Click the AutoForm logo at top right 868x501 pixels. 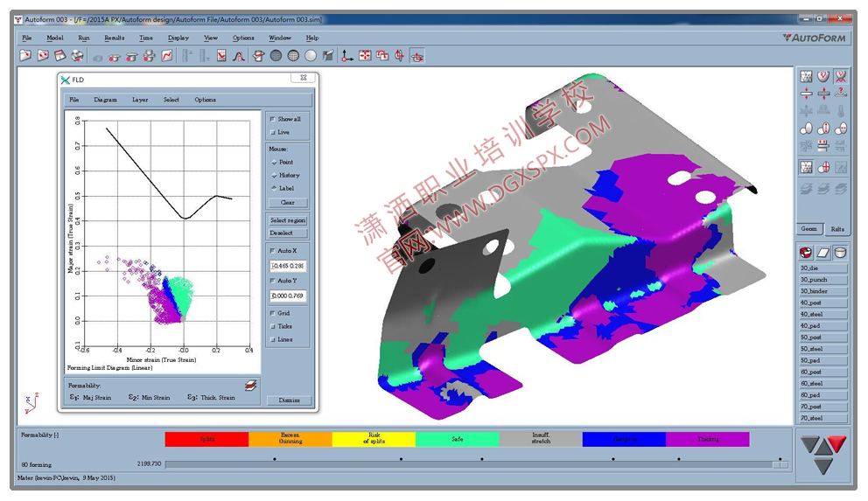coord(814,38)
